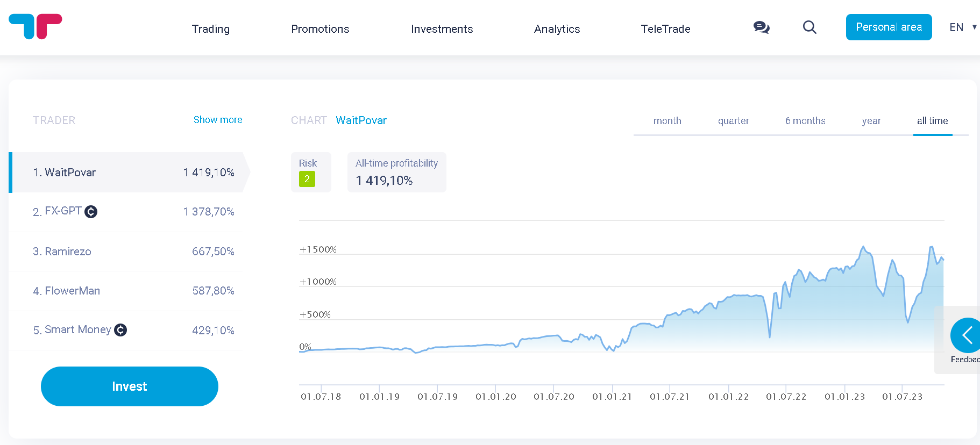Open the Promotions menu
980x445 pixels.
320,29
